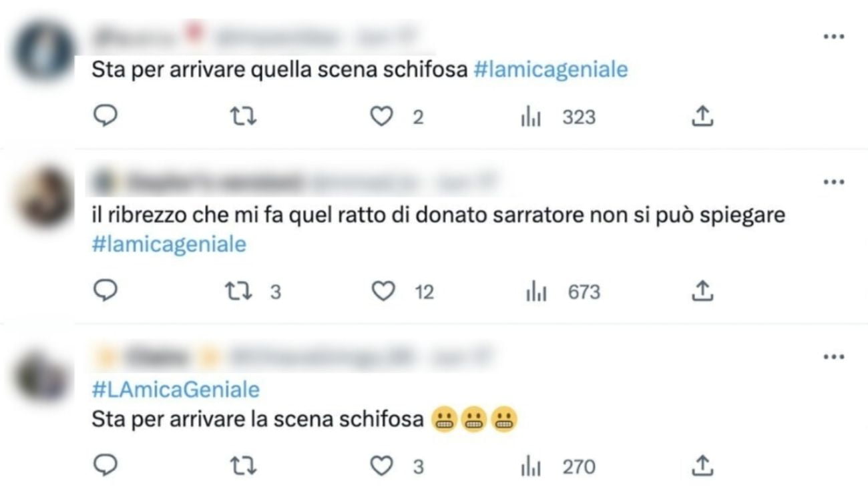Like the tweet about donato sarratore
The width and height of the screenshot is (868, 487).
385,291
